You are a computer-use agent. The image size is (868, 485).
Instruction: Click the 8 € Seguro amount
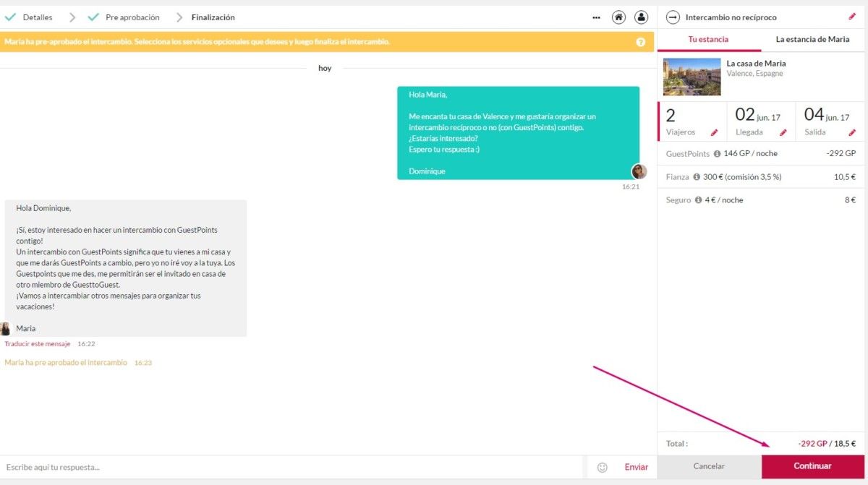[850, 200]
